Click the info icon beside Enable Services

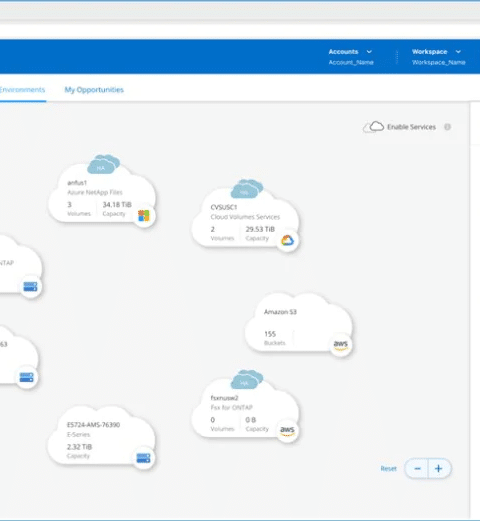click(447, 127)
